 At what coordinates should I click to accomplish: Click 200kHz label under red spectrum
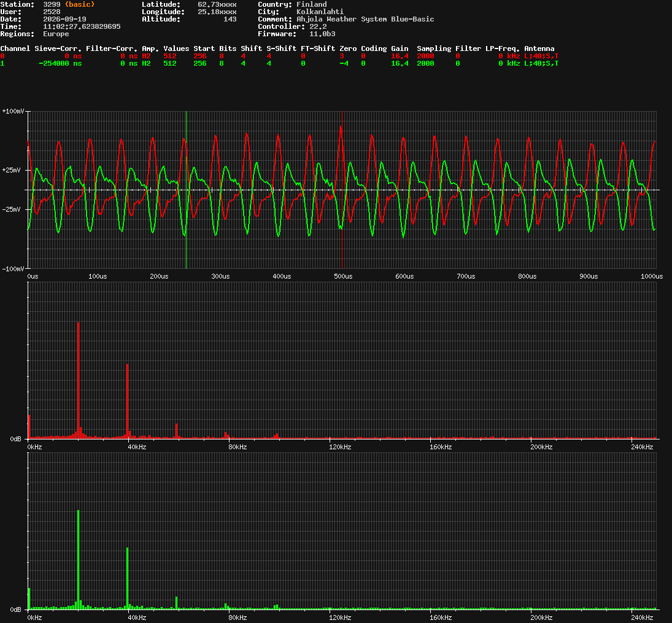click(x=541, y=447)
